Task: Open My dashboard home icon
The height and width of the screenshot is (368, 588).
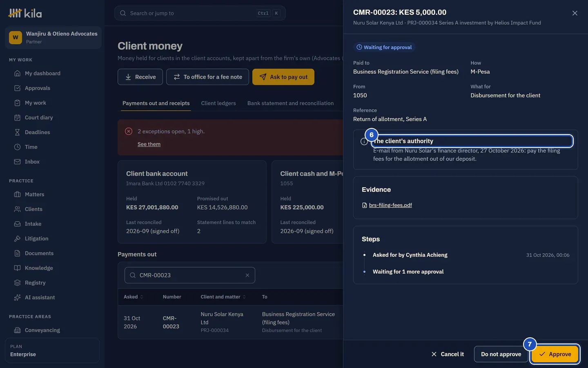Action: (17, 73)
